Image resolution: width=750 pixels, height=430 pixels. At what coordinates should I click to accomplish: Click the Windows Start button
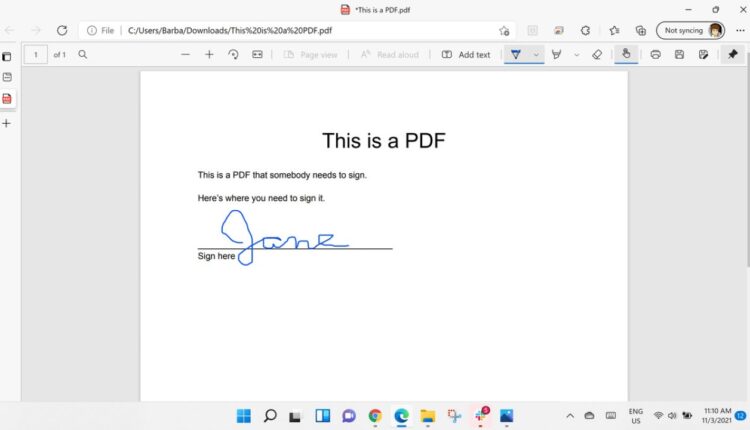pyautogui.click(x=243, y=416)
